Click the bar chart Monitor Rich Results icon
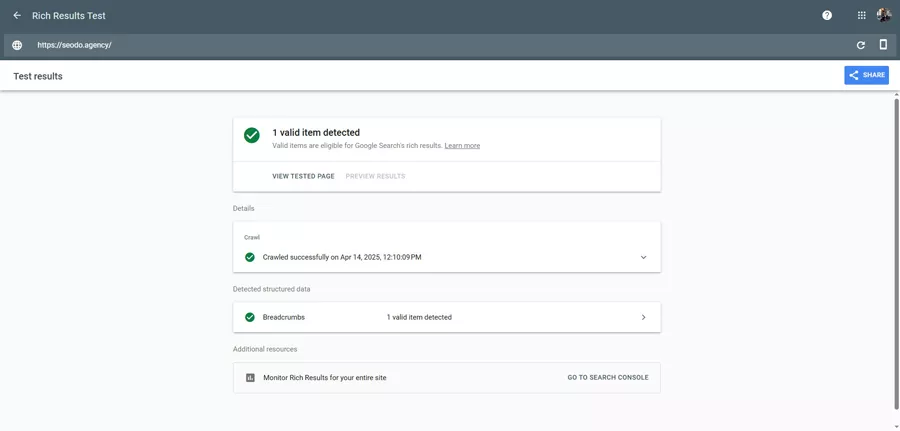The image size is (900, 431). pyautogui.click(x=250, y=378)
